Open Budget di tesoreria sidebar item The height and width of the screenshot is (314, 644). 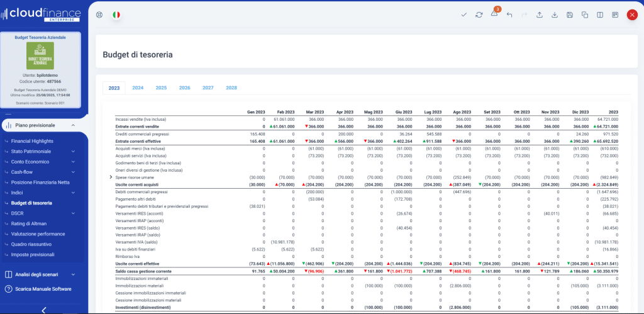31,203
